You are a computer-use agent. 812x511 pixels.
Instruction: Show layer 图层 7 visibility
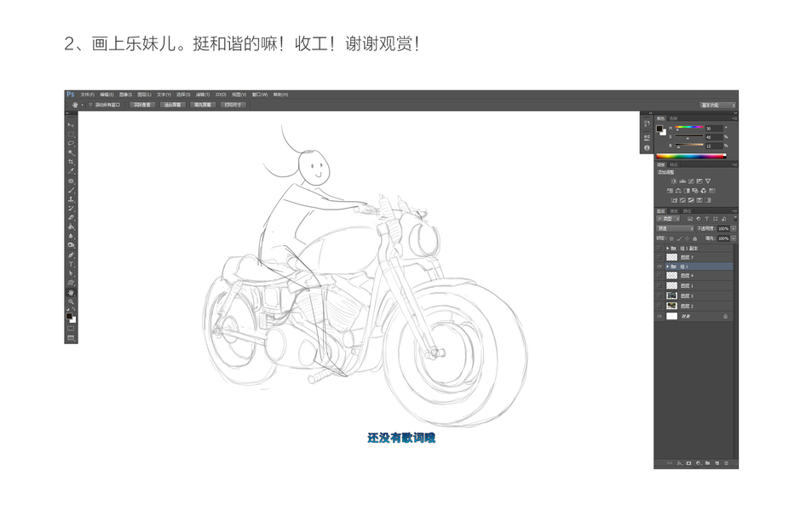pos(659,257)
